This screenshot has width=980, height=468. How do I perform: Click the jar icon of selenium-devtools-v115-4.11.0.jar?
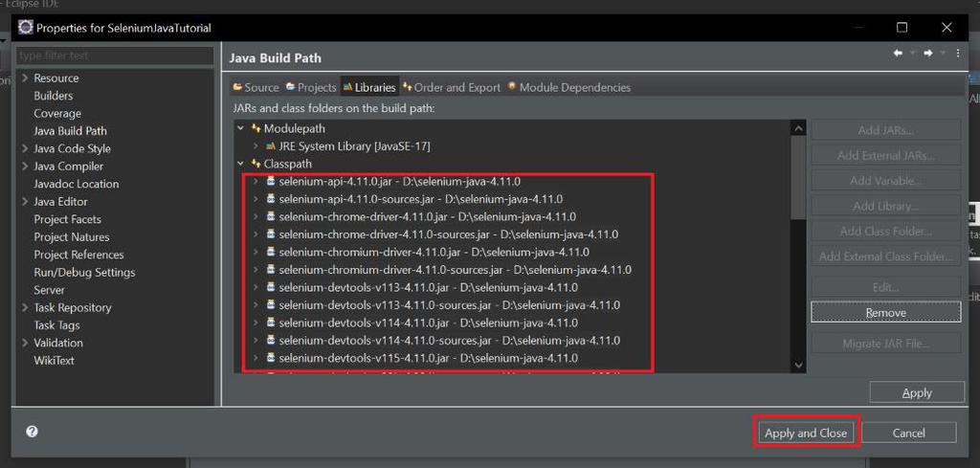271,358
